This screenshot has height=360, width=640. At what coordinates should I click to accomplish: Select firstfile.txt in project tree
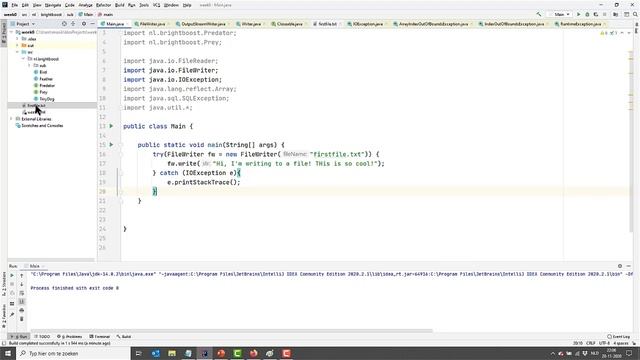(x=36, y=105)
